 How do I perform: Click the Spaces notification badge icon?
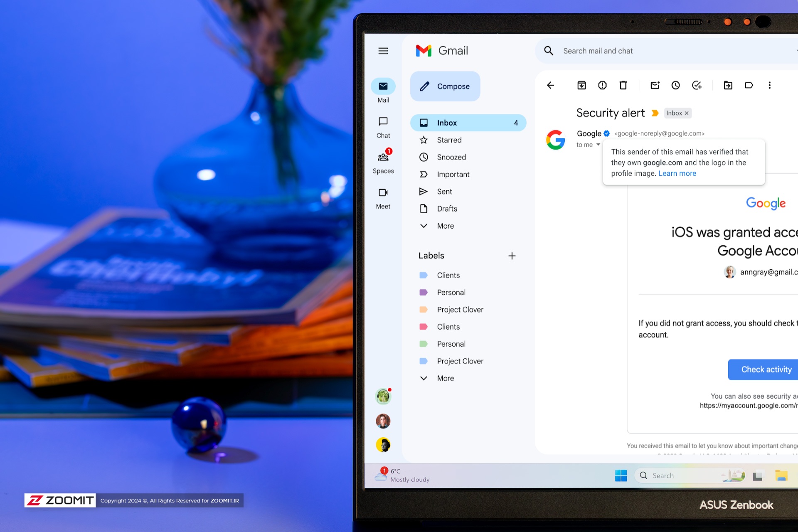click(x=389, y=152)
